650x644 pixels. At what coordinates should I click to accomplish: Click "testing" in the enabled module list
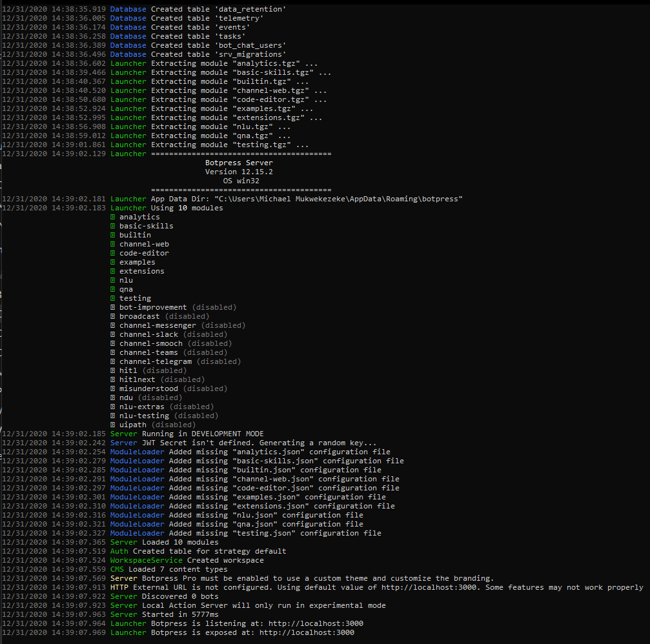pos(135,298)
